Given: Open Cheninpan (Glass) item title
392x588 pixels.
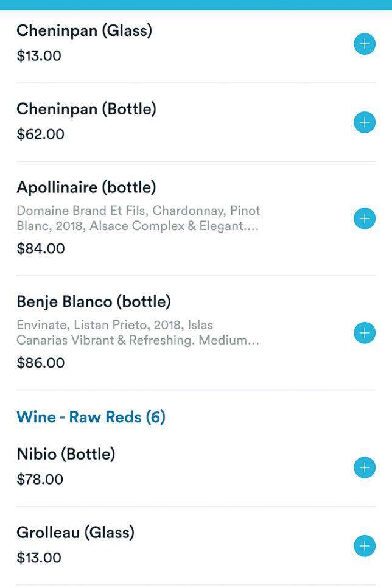Looking at the screenshot, I should tap(84, 30).
